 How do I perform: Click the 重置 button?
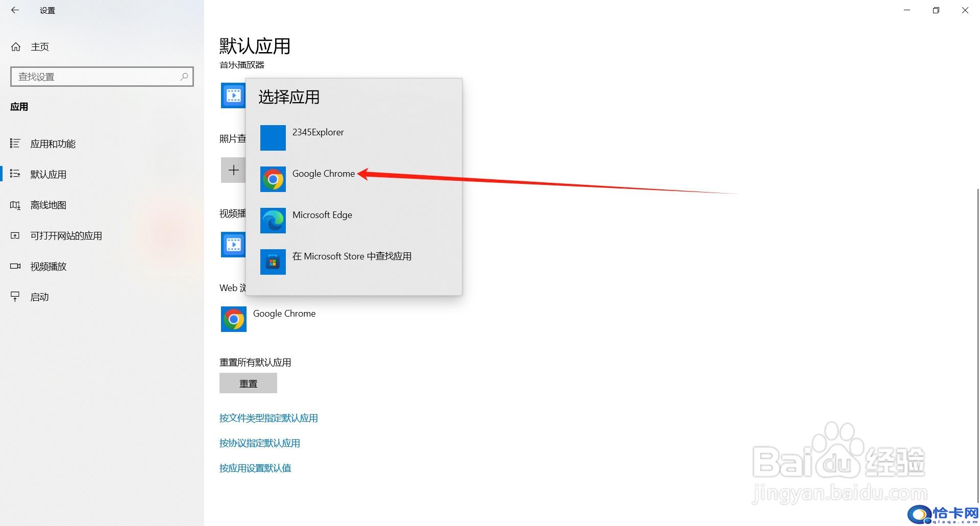(248, 383)
